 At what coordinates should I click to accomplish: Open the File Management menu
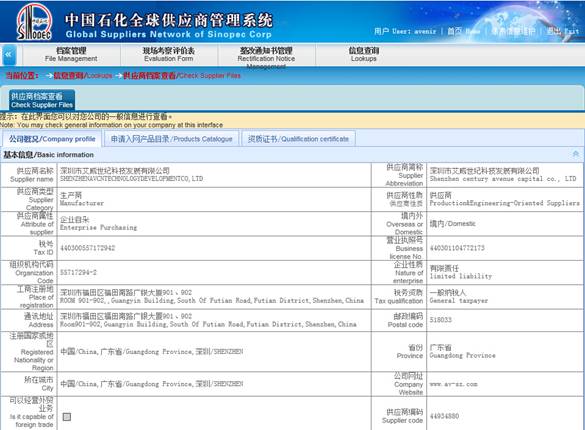coord(71,54)
